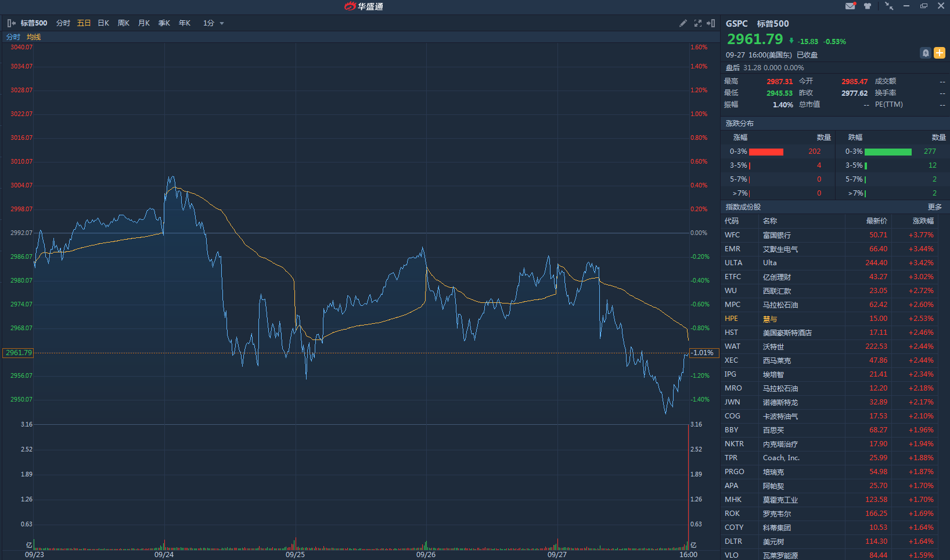Open the 1分 interval dropdown
This screenshot has height=560, width=950.
(213, 23)
